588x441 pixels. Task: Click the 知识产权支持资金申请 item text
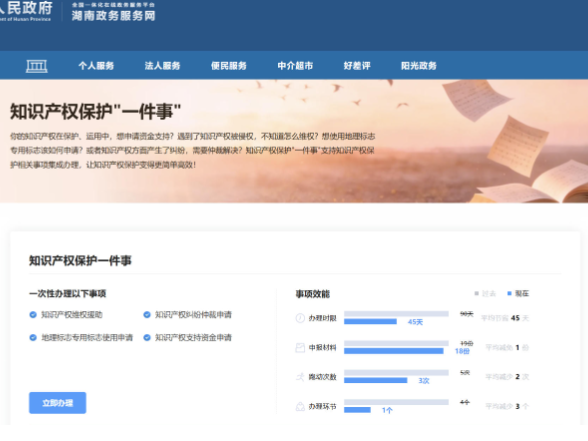coord(194,338)
